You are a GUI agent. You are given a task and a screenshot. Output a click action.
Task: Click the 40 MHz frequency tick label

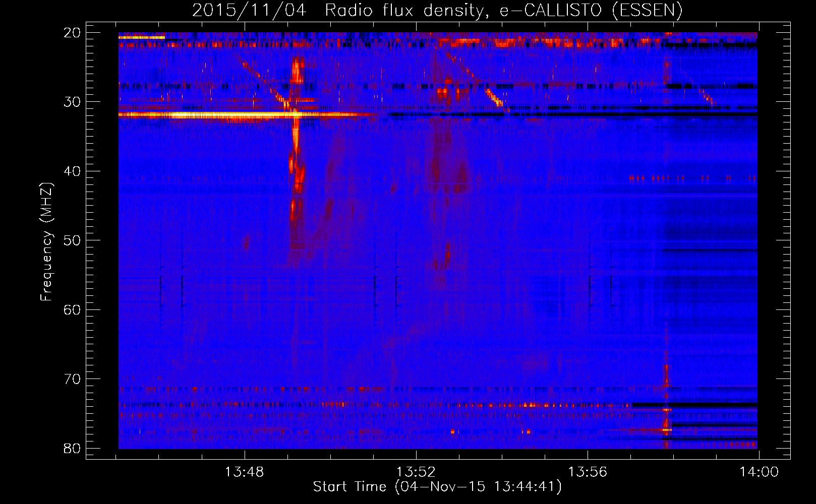(73, 171)
